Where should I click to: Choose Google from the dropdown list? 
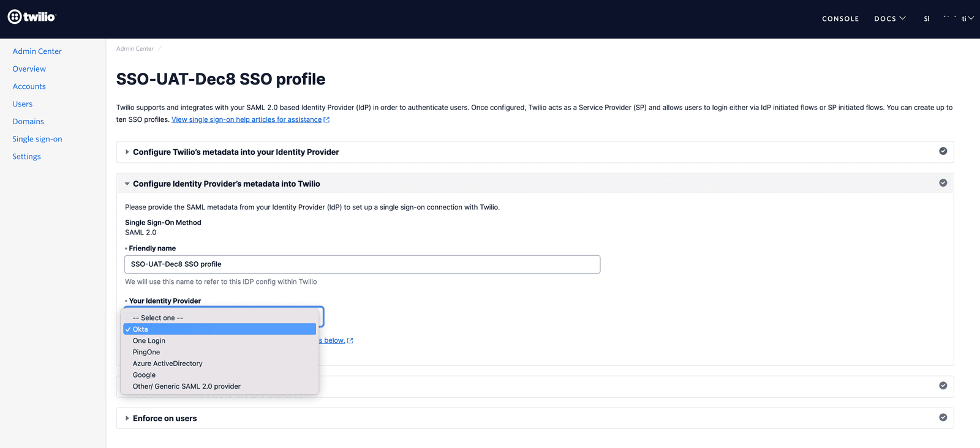tap(144, 375)
